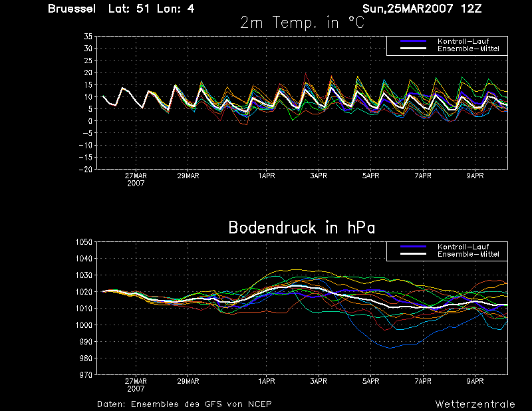
Task: Click the 'Bodendruck in hPa' chart title
Action: (302, 227)
